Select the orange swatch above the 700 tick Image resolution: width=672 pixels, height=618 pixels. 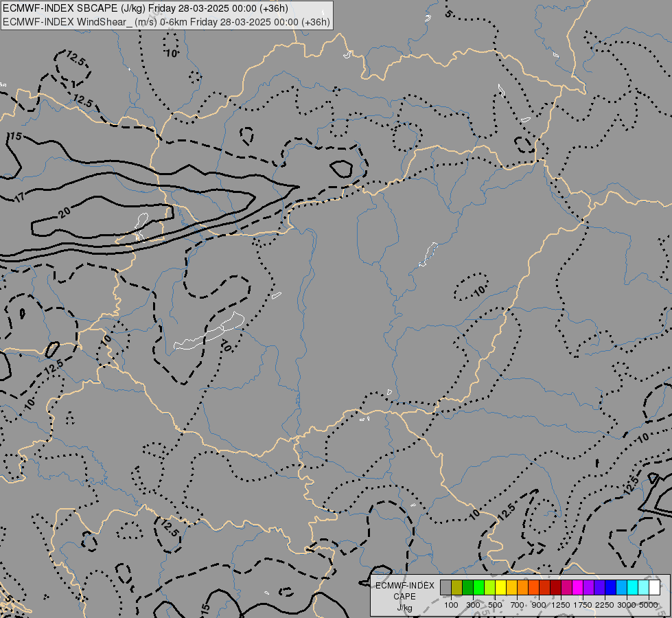(523, 588)
